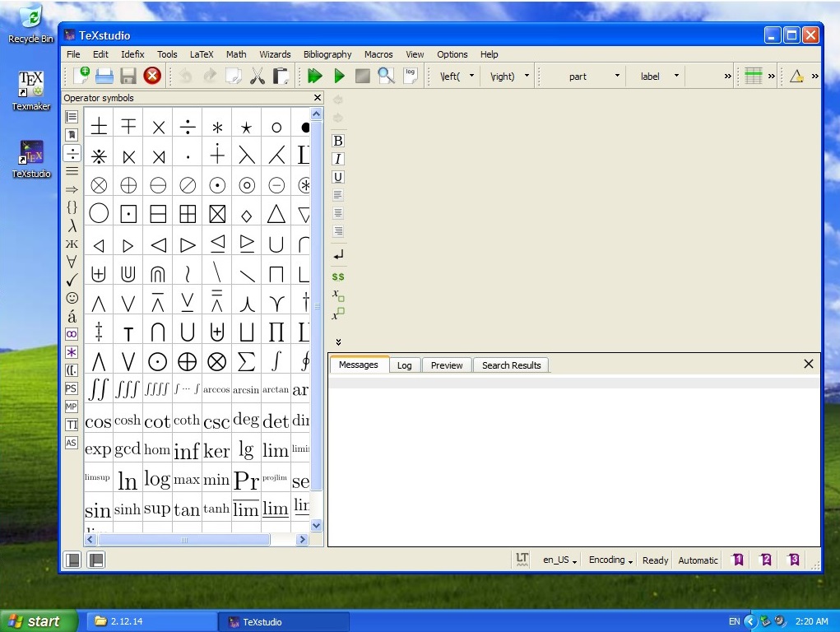Open the TI tikz commands panel

pos(72,425)
